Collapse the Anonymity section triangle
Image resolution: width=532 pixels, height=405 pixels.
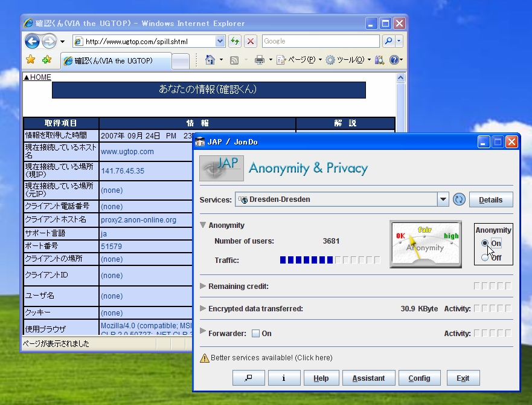pyautogui.click(x=203, y=225)
